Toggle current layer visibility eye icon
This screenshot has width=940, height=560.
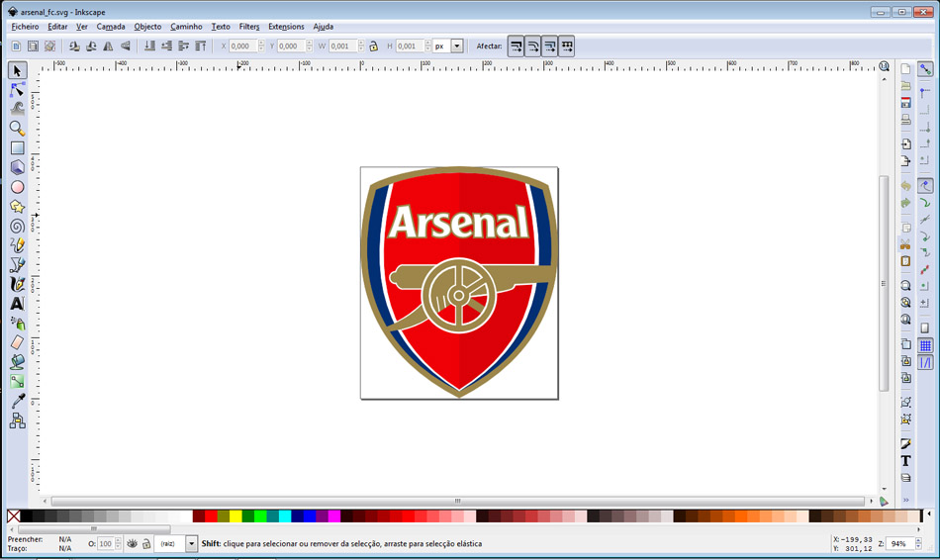pyautogui.click(x=132, y=544)
